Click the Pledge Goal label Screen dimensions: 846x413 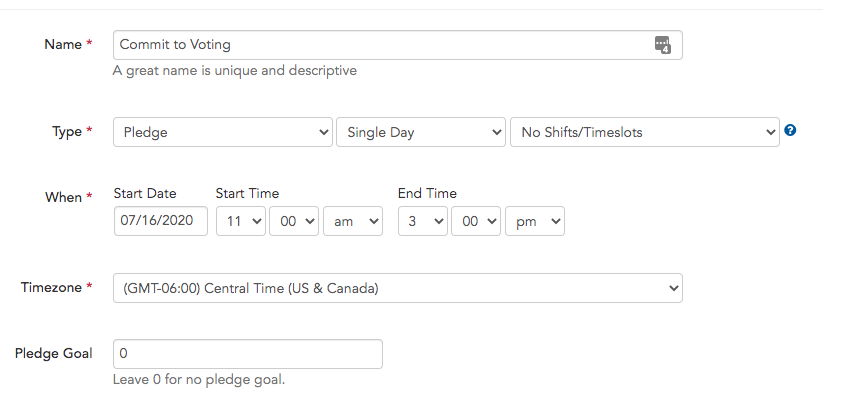click(53, 354)
